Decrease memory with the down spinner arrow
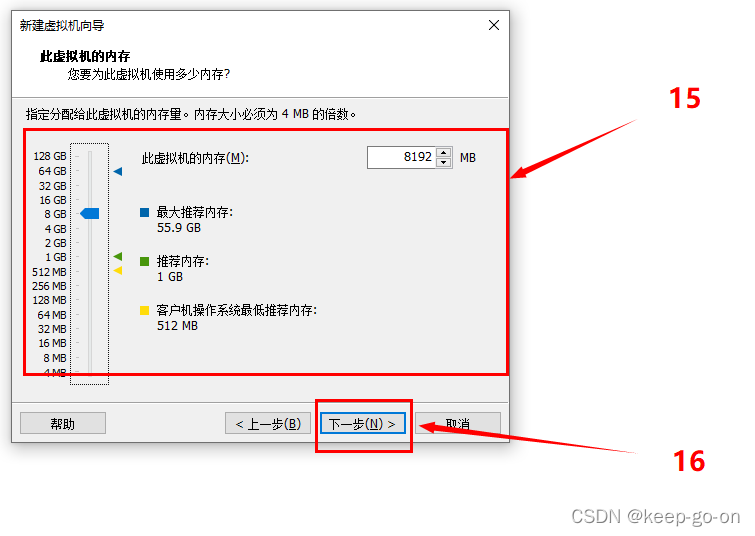This screenshot has height=536, width=755. [443, 162]
